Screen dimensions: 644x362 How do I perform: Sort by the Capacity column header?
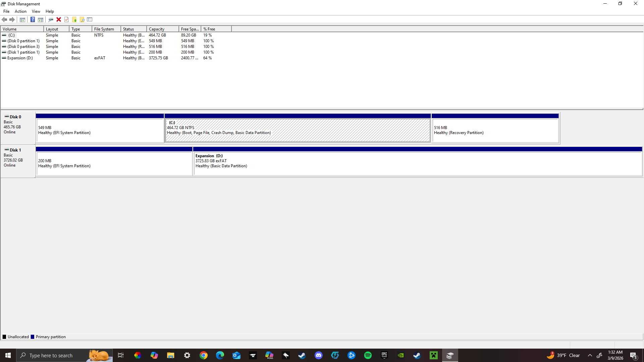point(163,29)
